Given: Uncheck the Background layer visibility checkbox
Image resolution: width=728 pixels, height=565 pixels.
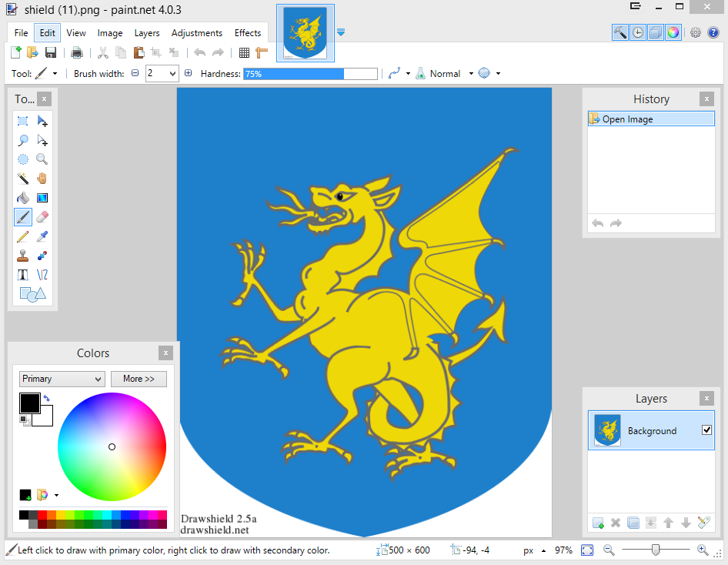Looking at the screenshot, I should point(706,430).
